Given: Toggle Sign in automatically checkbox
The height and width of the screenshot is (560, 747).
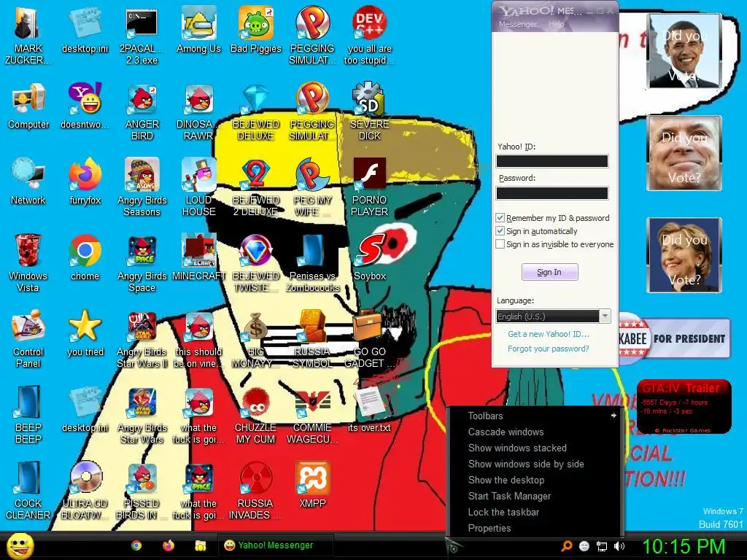Looking at the screenshot, I should 500,231.
